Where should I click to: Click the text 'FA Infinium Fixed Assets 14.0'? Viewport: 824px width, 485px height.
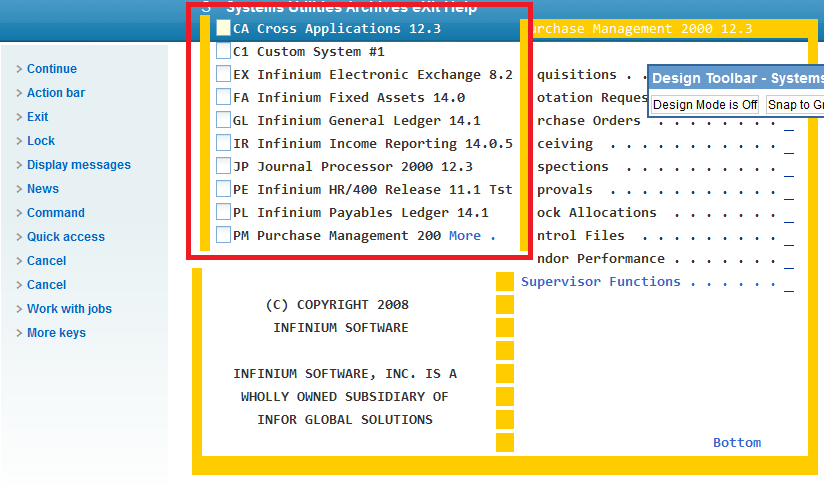(x=349, y=98)
